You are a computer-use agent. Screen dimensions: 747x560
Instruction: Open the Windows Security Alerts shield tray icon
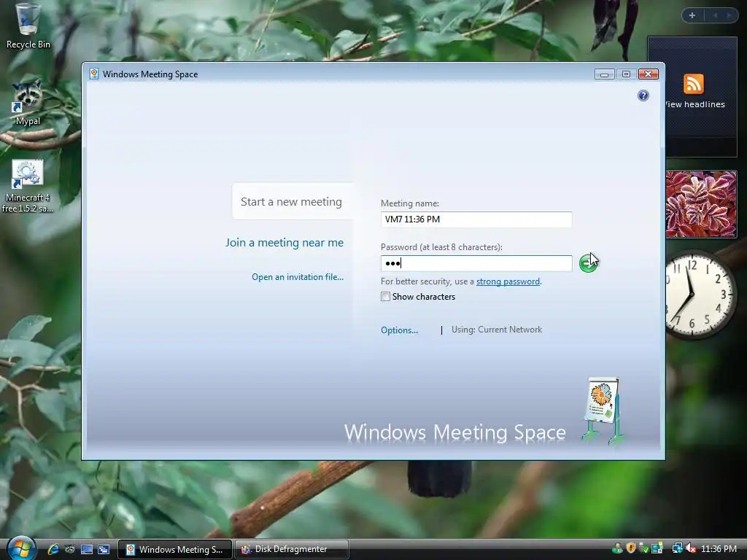pyautogui.click(x=631, y=548)
